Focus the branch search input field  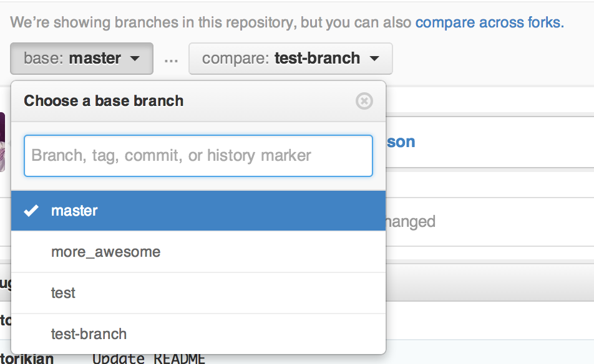click(198, 156)
